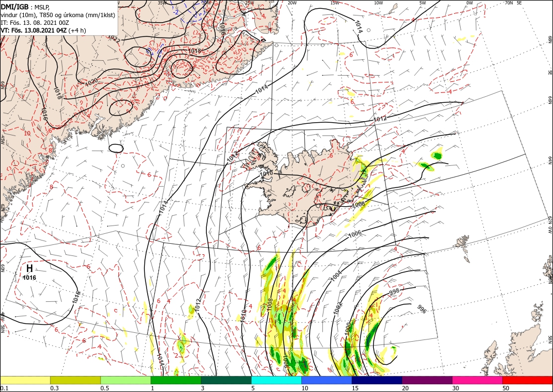Click the blue 10 mm legend swatch
The image size is (553, 392).
coord(327,380)
